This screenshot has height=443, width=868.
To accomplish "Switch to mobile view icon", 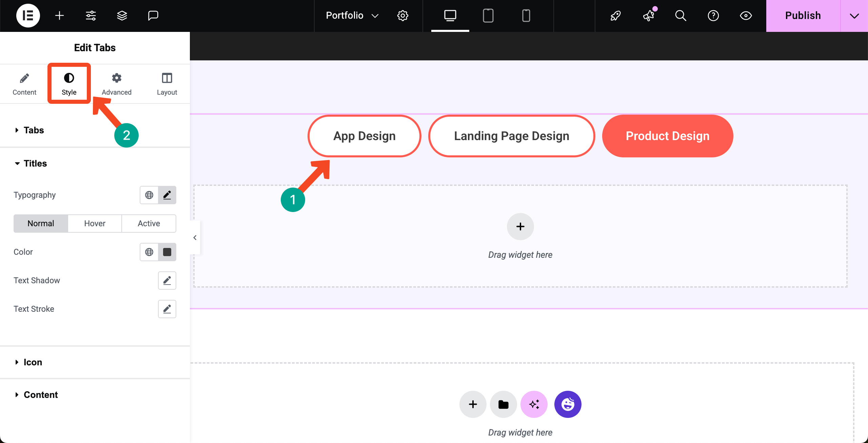I will pyautogui.click(x=526, y=16).
